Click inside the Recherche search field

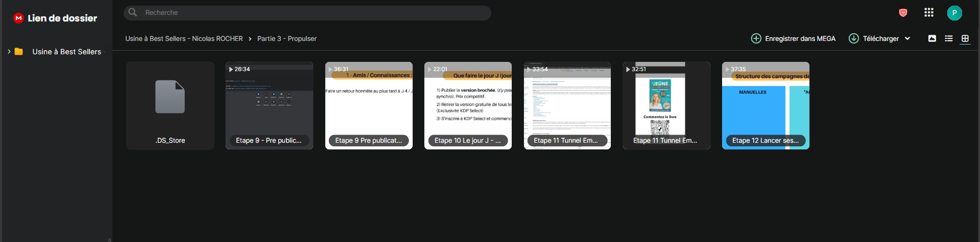[x=307, y=13]
